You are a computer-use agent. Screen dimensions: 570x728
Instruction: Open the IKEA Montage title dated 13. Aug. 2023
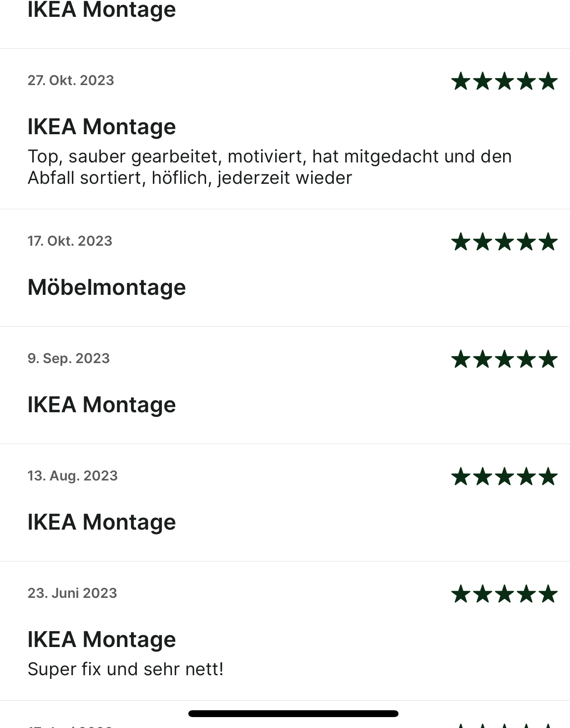(x=101, y=522)
